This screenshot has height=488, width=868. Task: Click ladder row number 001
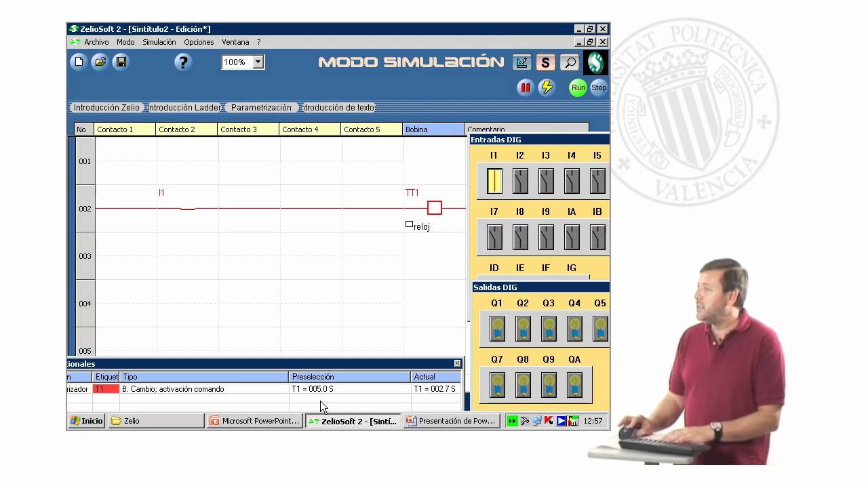(x=85, y=161)
